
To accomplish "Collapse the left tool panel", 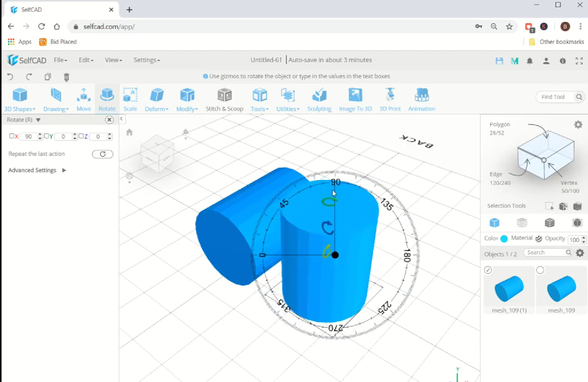I will click(121, 119).
